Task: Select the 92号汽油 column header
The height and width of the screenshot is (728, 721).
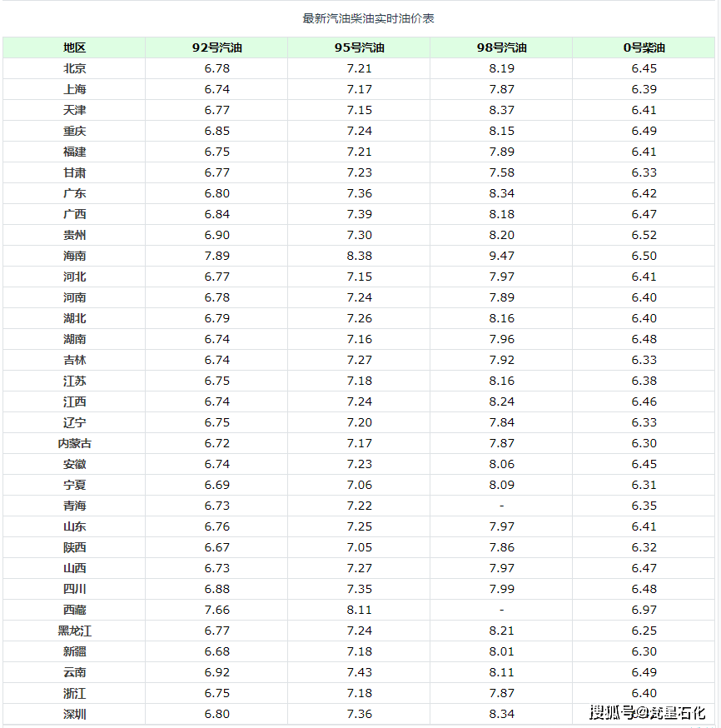Action: click(x=216, y=47)
